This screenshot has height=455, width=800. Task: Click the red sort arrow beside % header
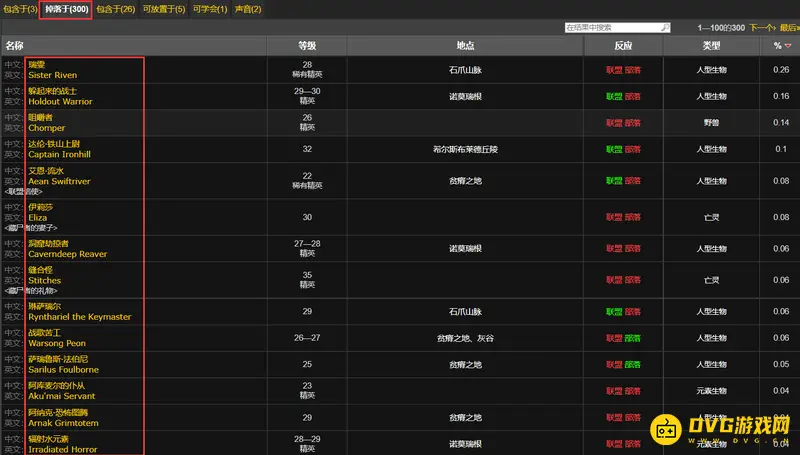tap(788, 46)
